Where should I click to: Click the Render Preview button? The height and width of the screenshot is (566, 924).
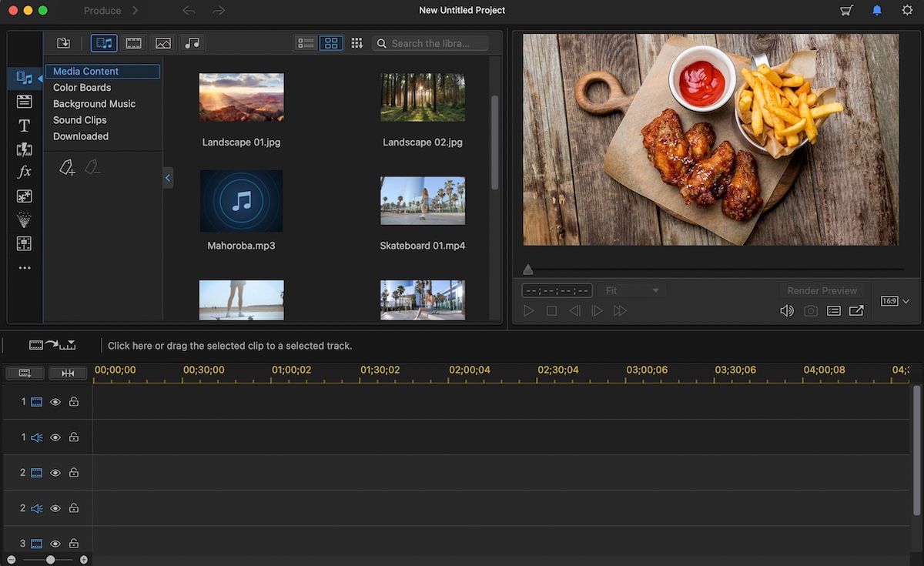point(822,290)
